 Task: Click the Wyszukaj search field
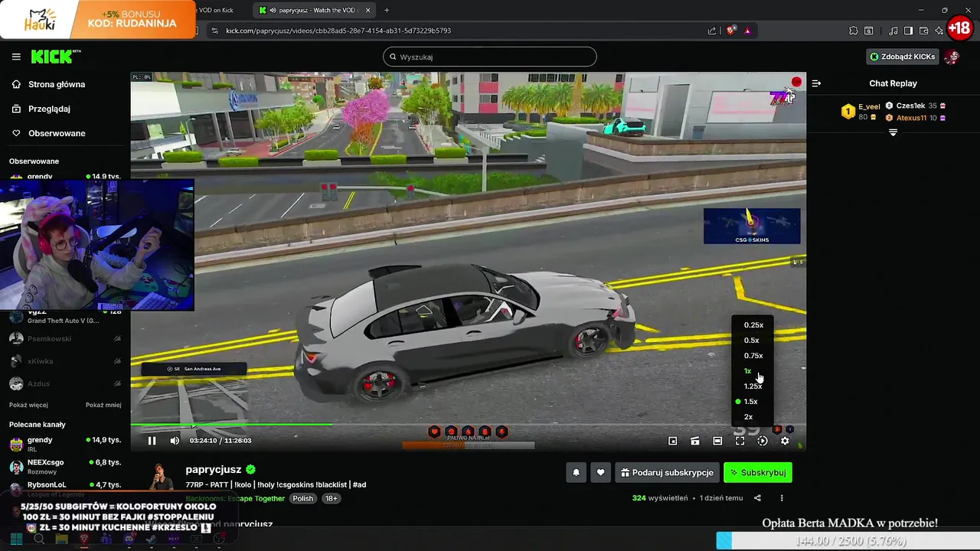[x=490, y=57]
